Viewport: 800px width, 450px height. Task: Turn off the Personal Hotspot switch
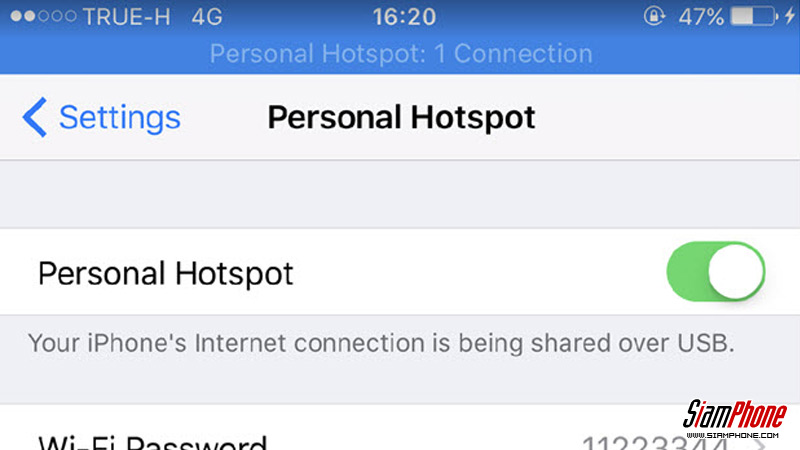coord(715,271)
